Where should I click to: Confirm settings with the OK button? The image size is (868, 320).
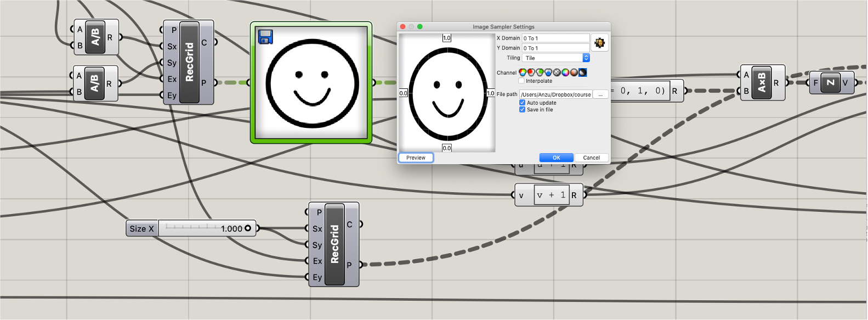point(556,158)
